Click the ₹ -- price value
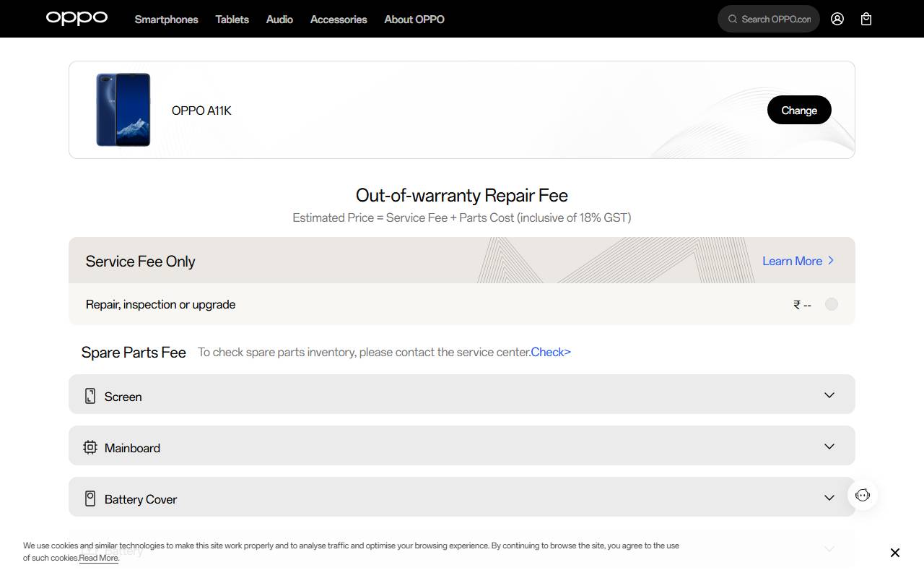The image size is (924, 578). point(802,305)
